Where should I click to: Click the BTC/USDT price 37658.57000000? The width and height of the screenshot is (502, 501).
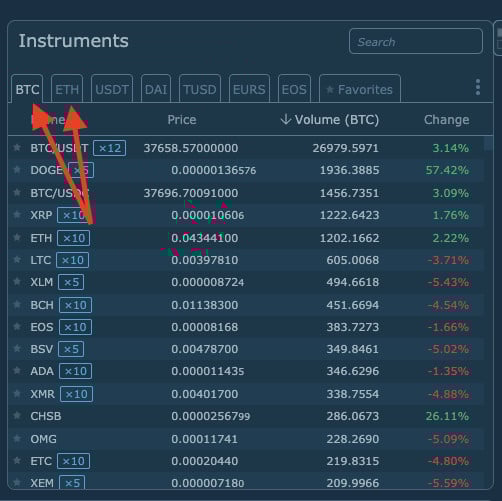point(191,148)
